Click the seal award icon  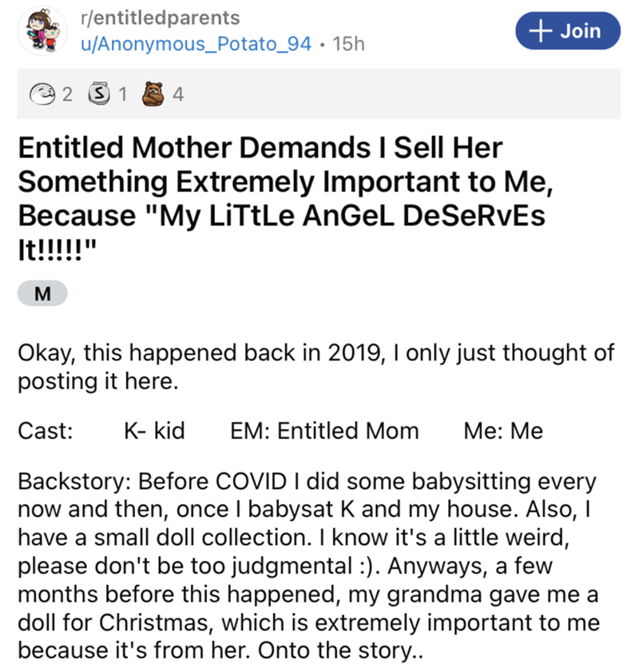(42, 93)
